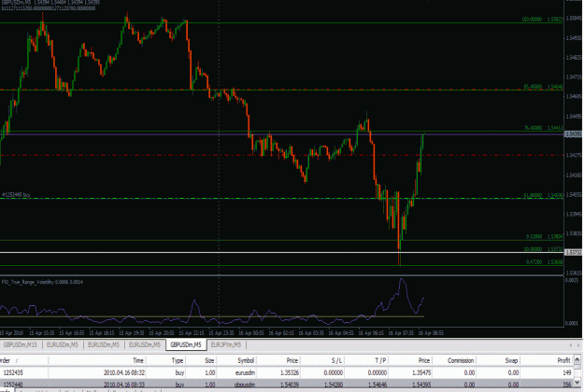Click the current price tag 1.54395 on axis
The height and width of the screenshot is (392, 584).
pos(574,134)
